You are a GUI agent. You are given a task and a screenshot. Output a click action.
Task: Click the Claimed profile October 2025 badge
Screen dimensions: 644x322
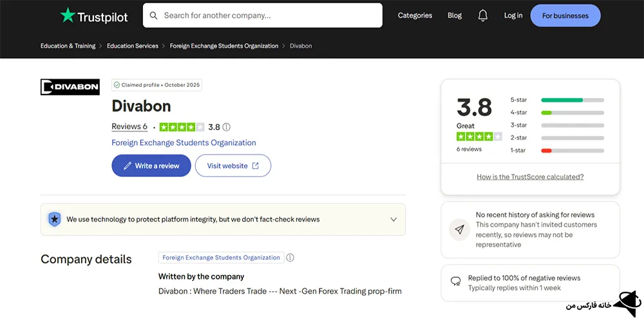(x=156, y=85)
